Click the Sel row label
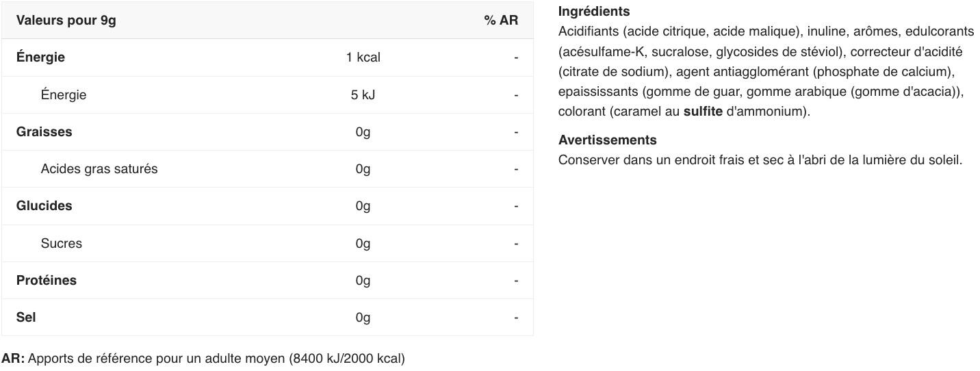Screen dimensions: 980x371 point(26,318)
